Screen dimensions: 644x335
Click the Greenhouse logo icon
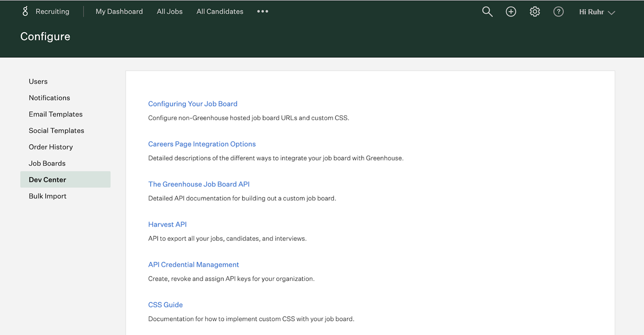point(25,11)
